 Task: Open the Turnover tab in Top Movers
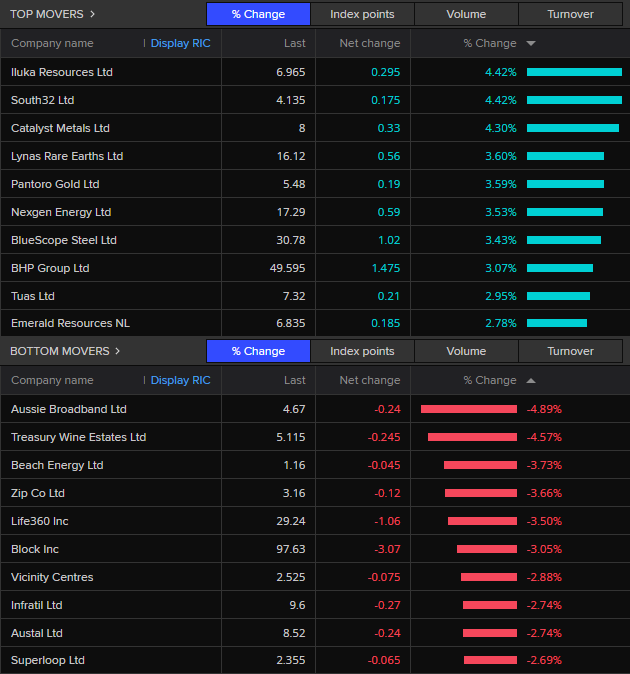pos(570,14)
